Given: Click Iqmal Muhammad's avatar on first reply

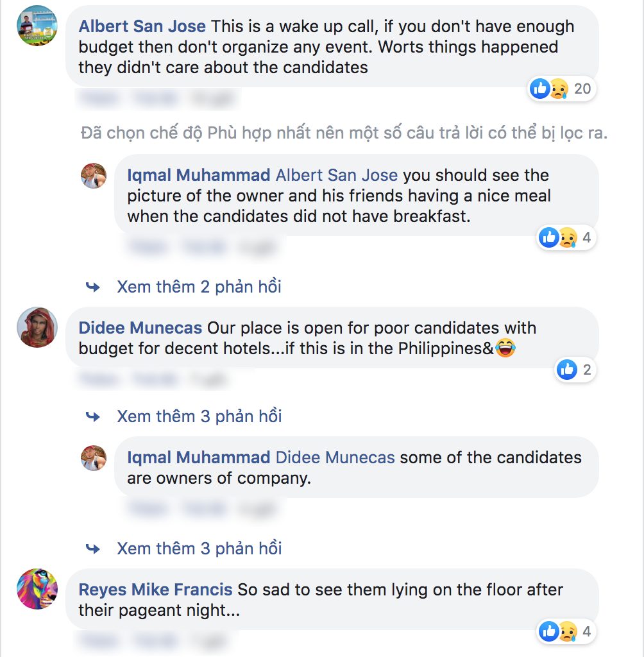Looking at the screenshot, I should (94, 175).
